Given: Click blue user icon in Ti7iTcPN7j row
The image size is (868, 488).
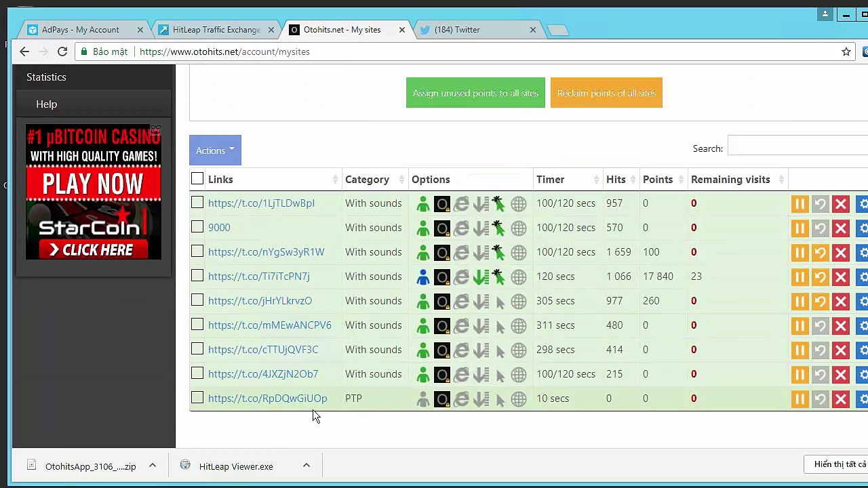Looking at the screenshot, I should [423, 277].
